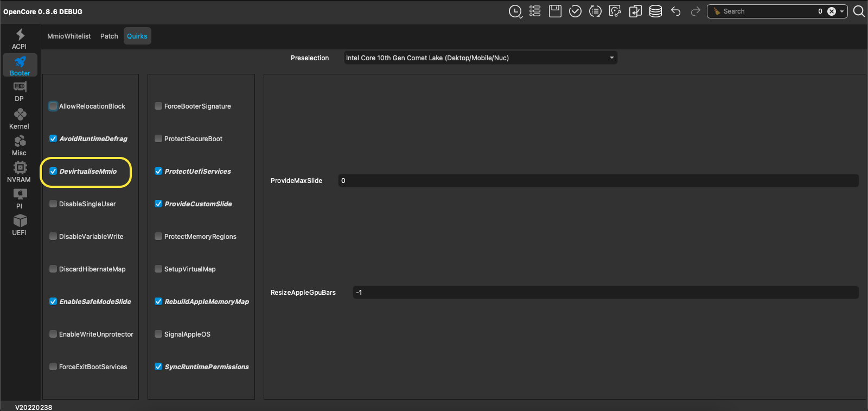
Task: Click the checkmark validate icon in toolbar
Action: point(575,11)
